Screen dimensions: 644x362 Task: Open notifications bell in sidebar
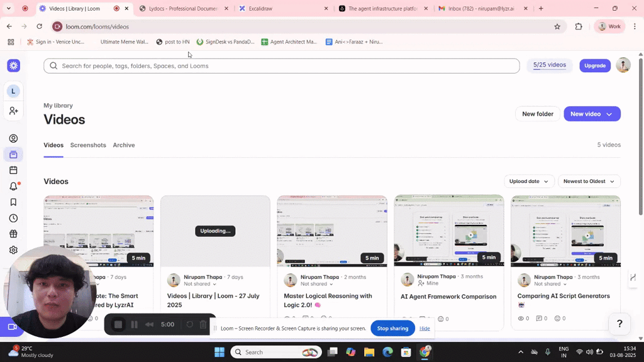tap(14, 186)
